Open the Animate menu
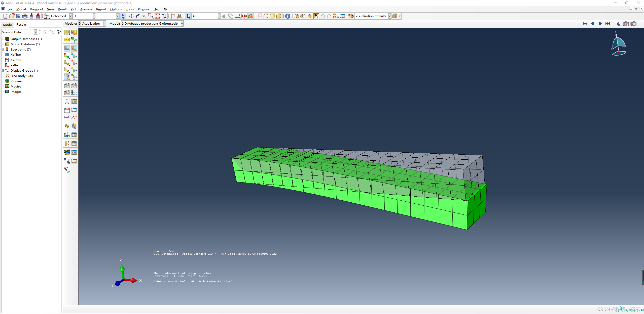The width and height of the screenshot is (644, 314). coord(86,9)
